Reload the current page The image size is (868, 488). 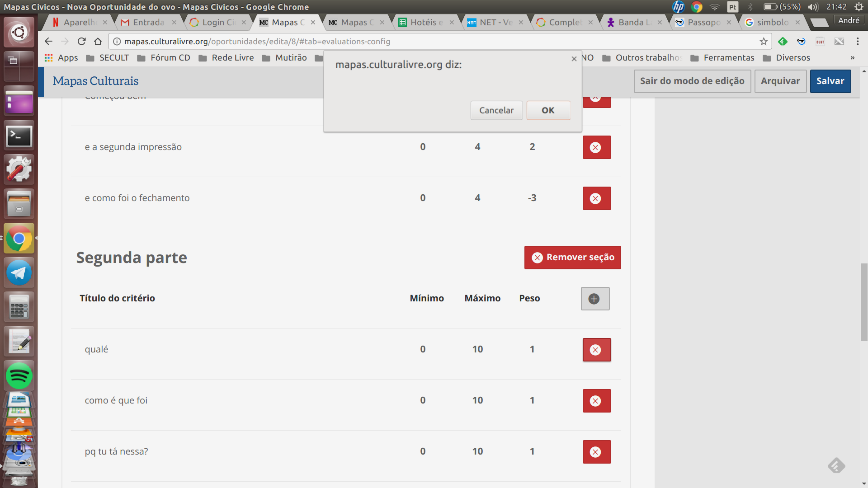click(81, 42)
